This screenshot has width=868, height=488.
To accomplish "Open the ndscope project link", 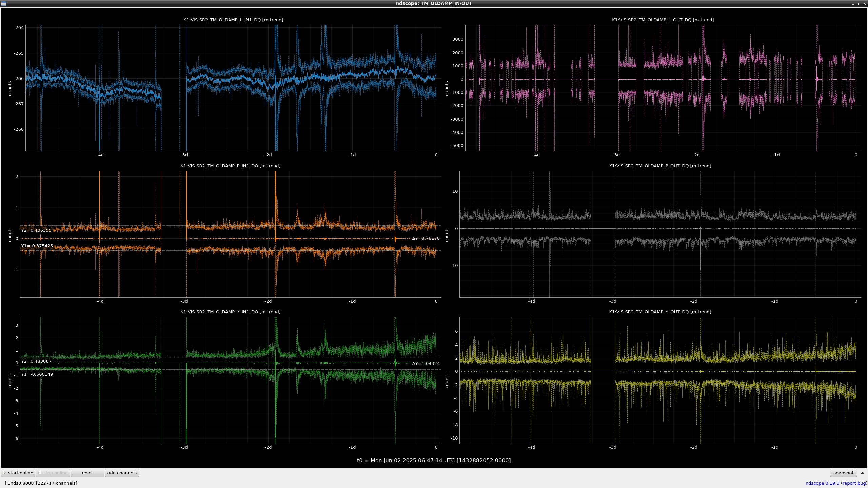I will [814, 483].
